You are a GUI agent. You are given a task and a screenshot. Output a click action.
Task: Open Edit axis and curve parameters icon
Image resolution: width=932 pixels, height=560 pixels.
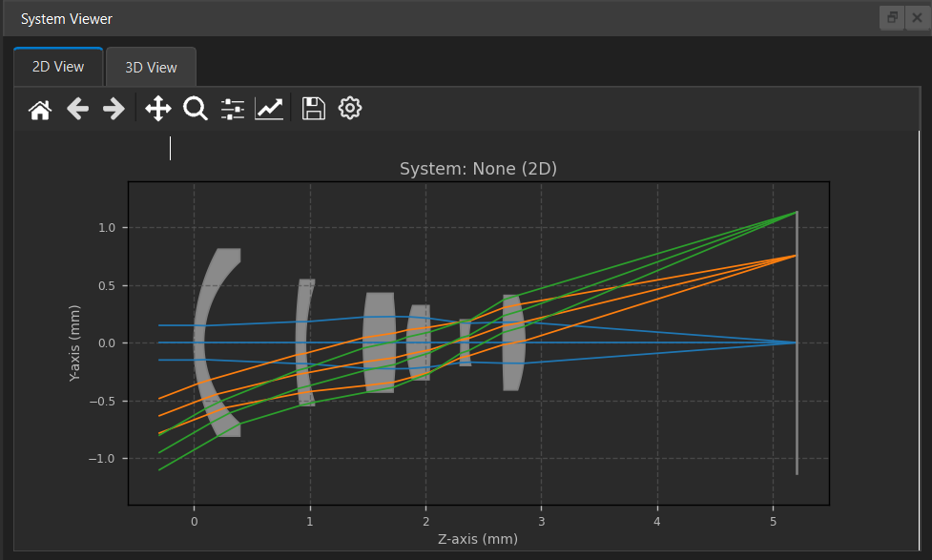[269, 109]
